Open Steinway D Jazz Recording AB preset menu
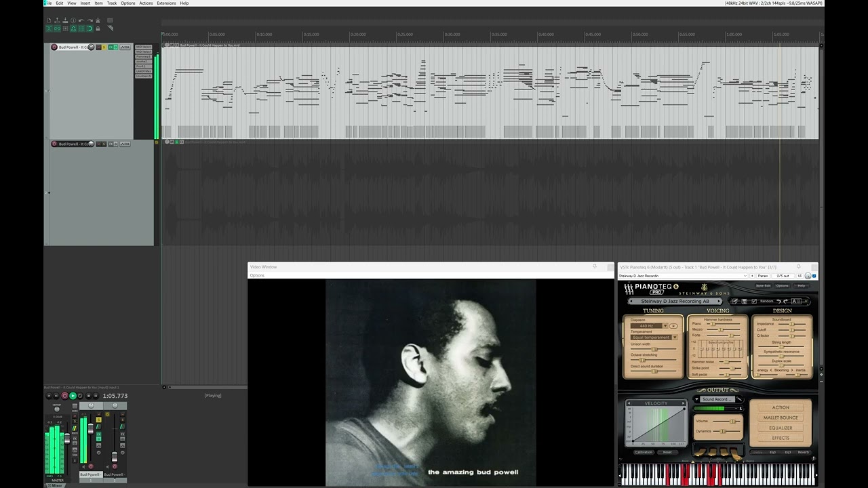Image resolution: width=868 pixels, height=488 pixels. click(675, 301)
